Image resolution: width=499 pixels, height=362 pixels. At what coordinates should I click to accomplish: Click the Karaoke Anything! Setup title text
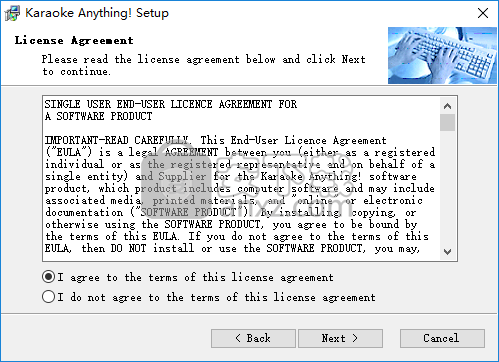pos(97,13)
